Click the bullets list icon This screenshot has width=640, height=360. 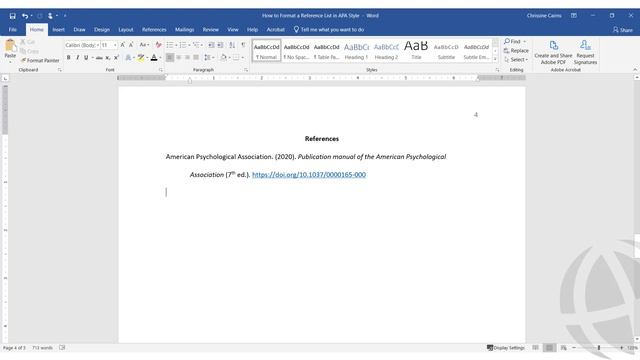tap(170, 45)
